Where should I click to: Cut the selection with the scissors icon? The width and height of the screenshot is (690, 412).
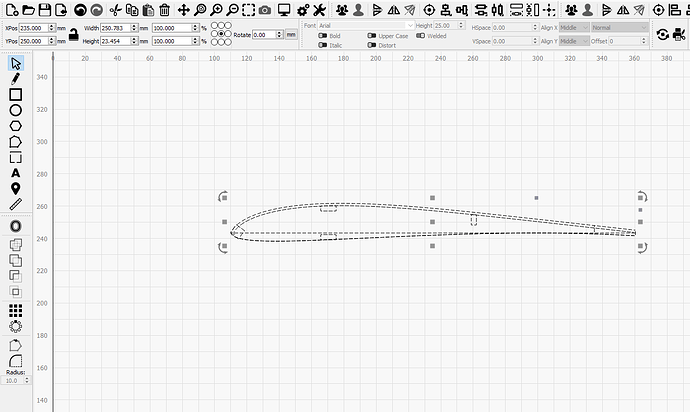click(x=115, y=10)
